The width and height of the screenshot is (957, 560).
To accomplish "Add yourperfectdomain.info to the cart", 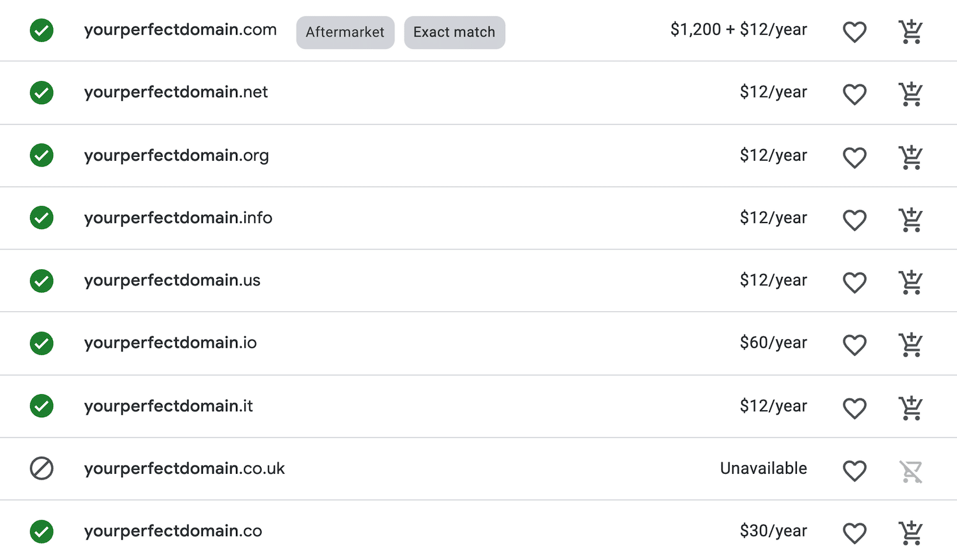I will 911,218.
